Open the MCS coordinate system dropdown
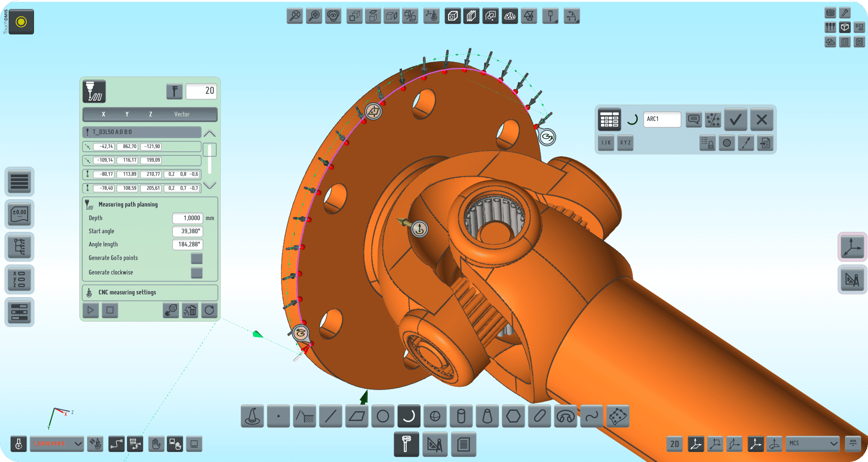This screenshot has width=868, height=462. point(813,443)
